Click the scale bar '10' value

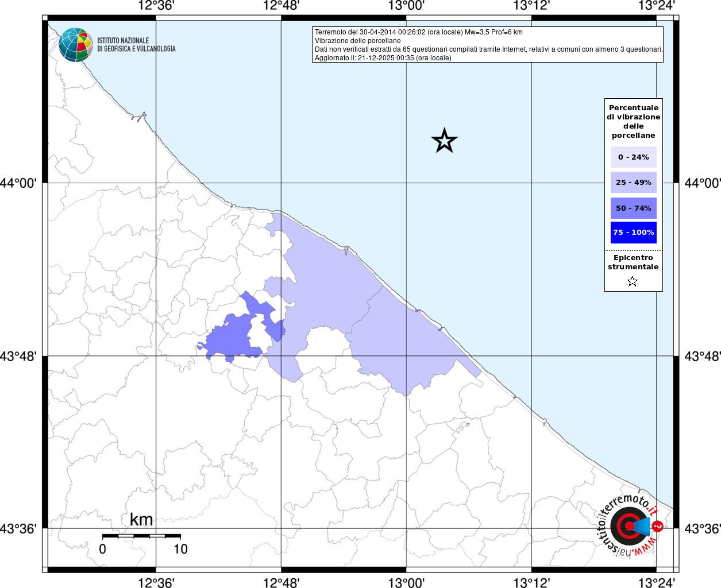(180, 549)
